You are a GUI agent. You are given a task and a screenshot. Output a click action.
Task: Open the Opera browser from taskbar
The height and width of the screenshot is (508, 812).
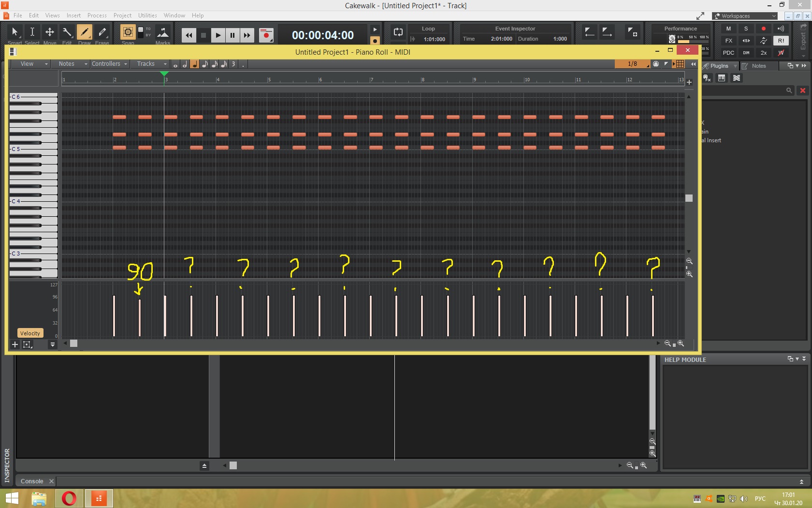pos(69,498)
